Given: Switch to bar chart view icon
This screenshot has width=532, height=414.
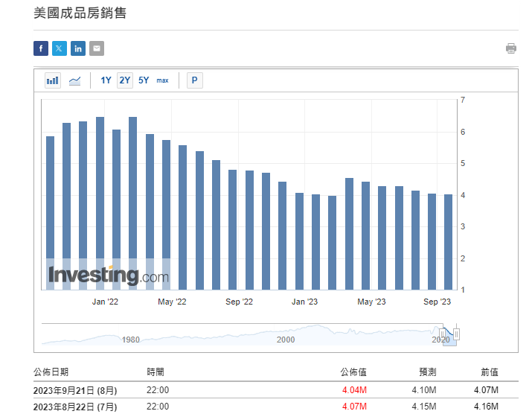Looking at the screenshot, I should [x=53, y=80].
